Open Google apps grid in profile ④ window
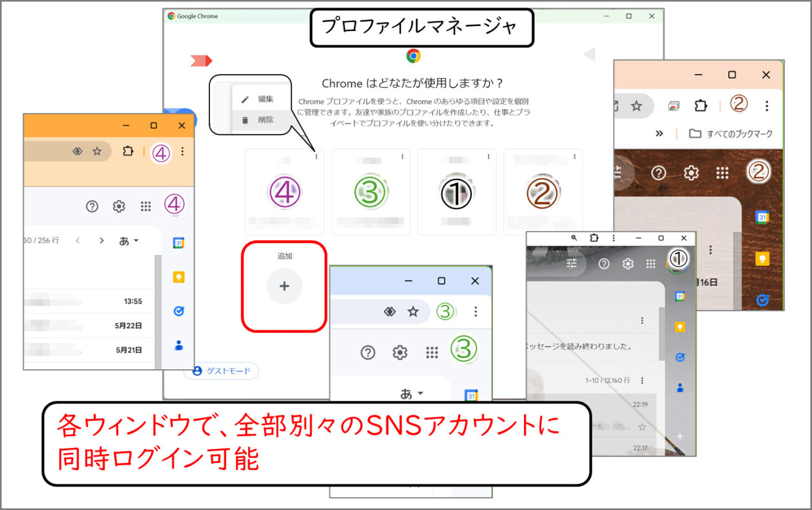Screen dimensions: 812x510 (x=146, y=206)
